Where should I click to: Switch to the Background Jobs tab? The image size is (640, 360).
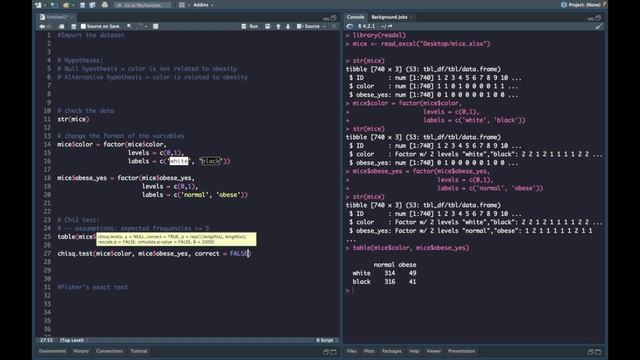tap(389, 17)
